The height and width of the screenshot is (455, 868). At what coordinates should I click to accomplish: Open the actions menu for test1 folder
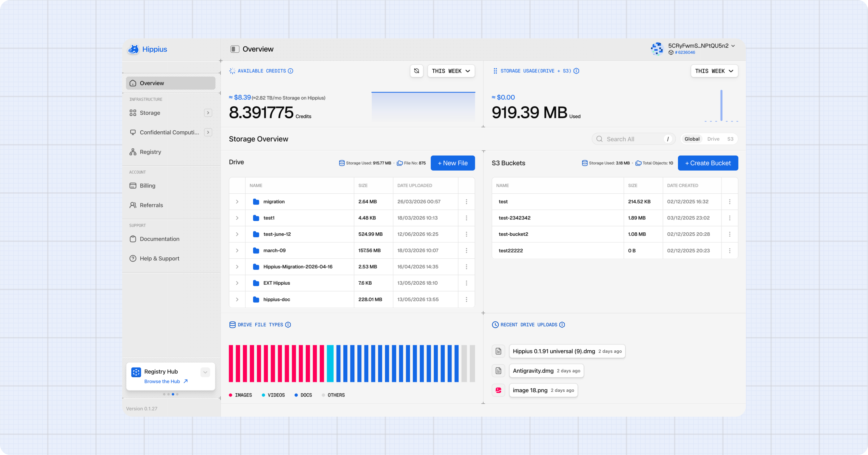pos(467,218)
